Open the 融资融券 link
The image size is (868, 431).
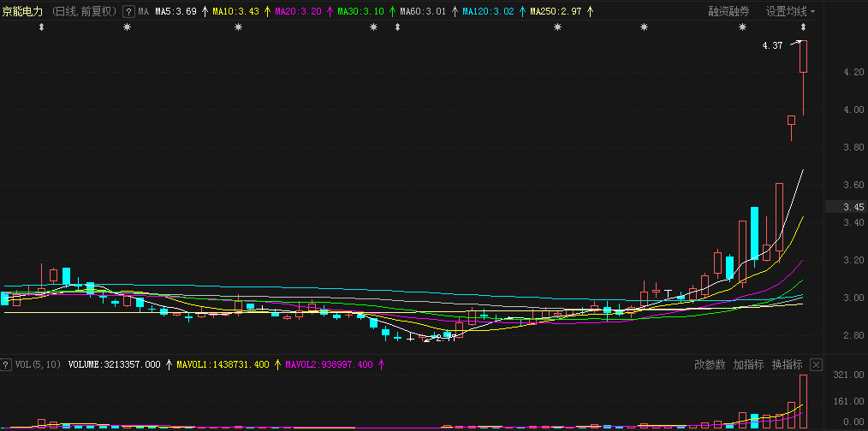[x=728, y=12]
